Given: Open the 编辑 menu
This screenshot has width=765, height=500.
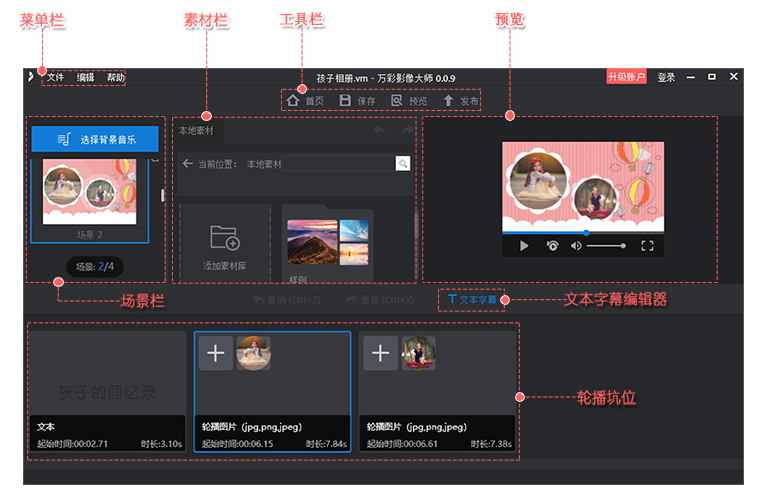Looking at the screenshot, I should (86, 77).
